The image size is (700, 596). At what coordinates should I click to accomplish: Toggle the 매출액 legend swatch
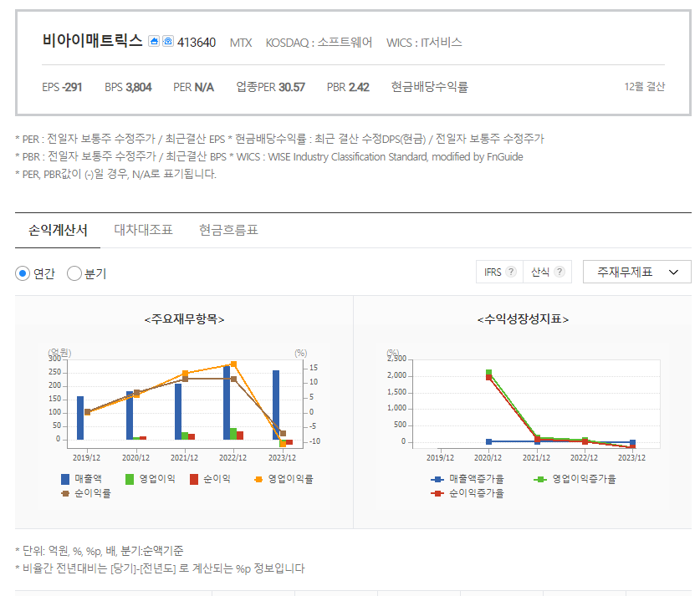click(65, 479)
